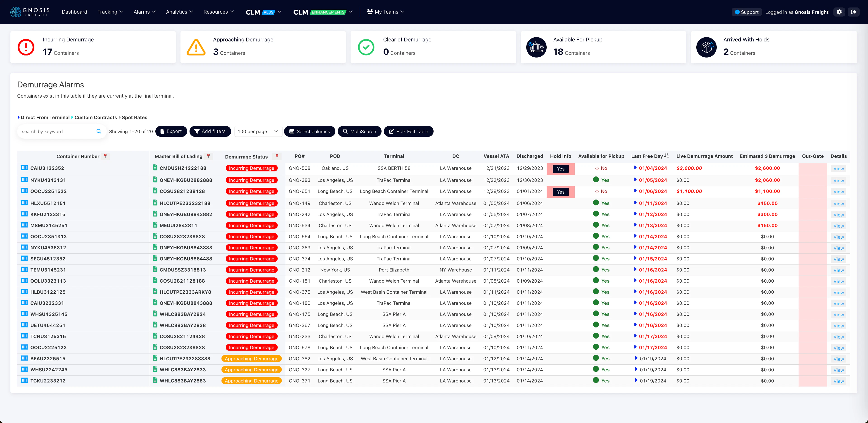Click the Export button

[171, 131]
